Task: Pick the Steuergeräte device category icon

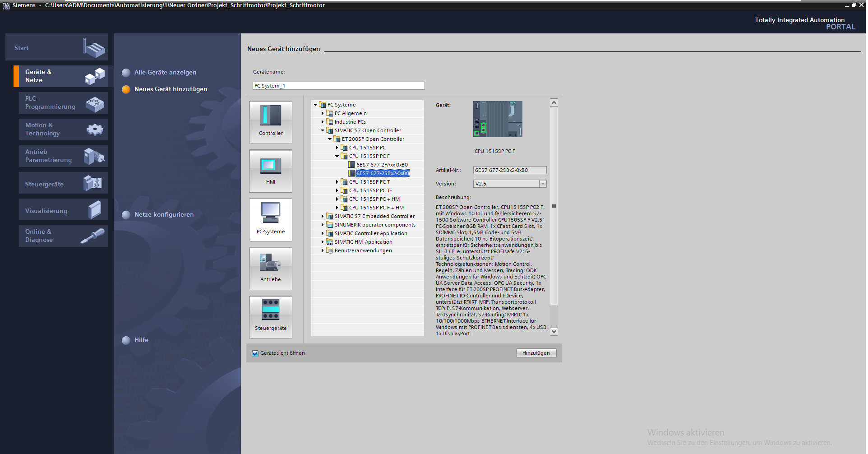Action: tap(271, 317)
